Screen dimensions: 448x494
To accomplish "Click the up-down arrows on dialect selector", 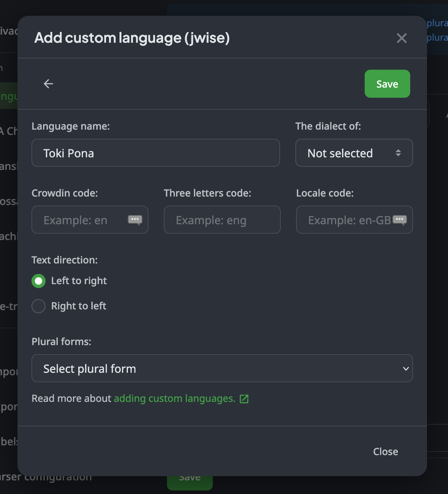I will [398, 153].
